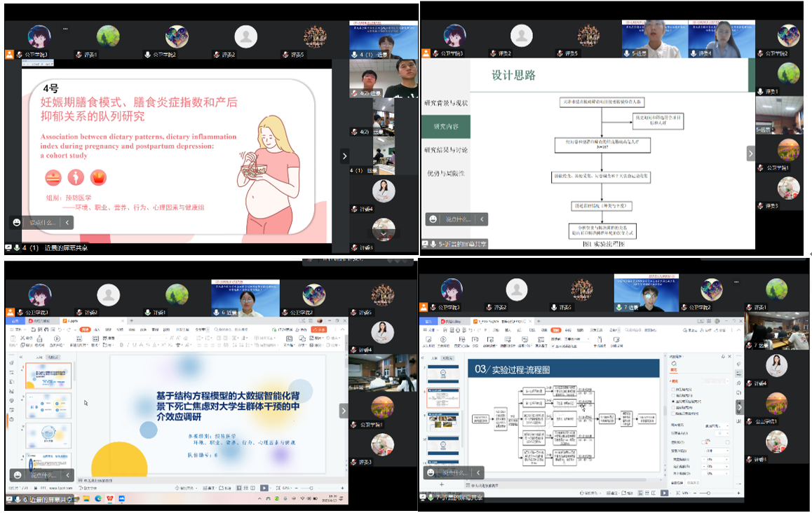Select the photo-collage slide thumbnail in 流程图 window
The height and width of the screenshot is (513, 812).
click(443, 421)
